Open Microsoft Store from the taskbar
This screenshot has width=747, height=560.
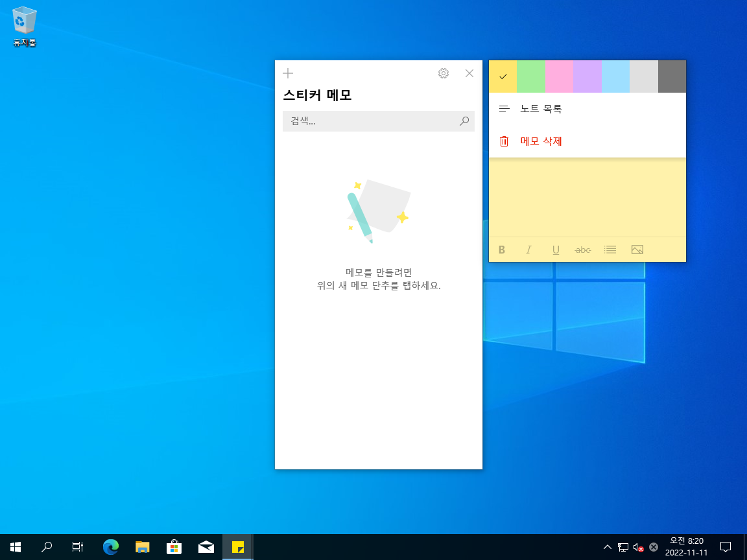point(174,547)
